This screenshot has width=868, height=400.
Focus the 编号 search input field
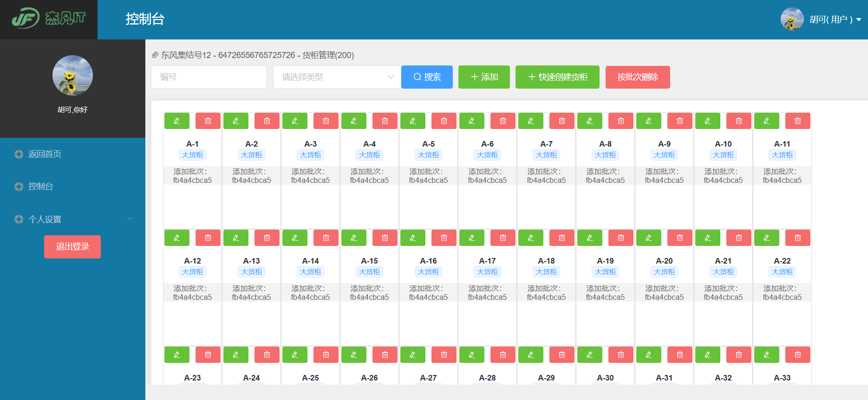[209, 77]
